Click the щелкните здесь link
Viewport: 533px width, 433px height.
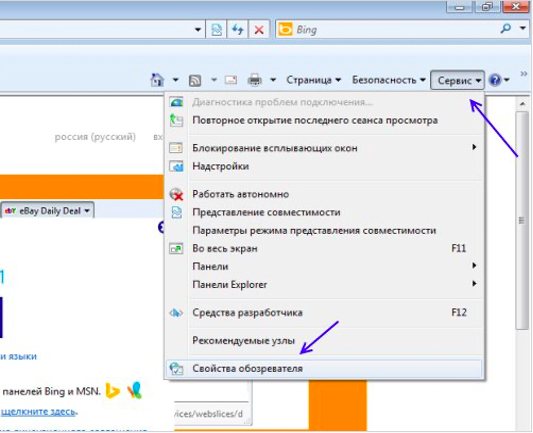(x=38, y=412)
